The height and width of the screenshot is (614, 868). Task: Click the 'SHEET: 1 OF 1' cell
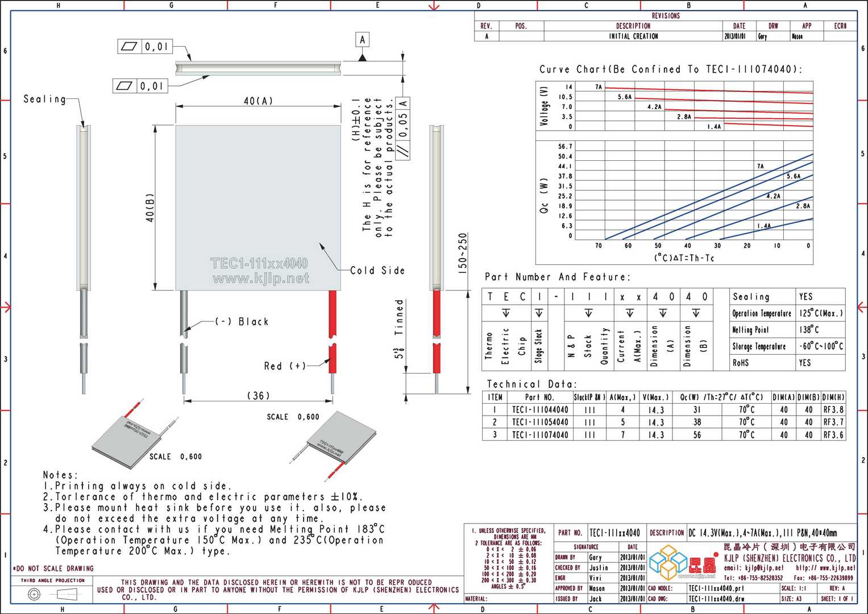pos(837,599)
